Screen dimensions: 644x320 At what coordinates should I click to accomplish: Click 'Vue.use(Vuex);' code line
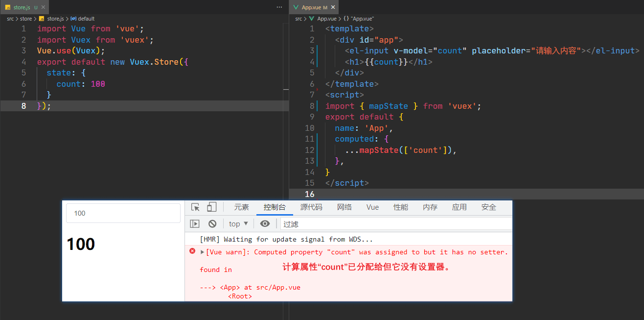click(x=71, y=51)
